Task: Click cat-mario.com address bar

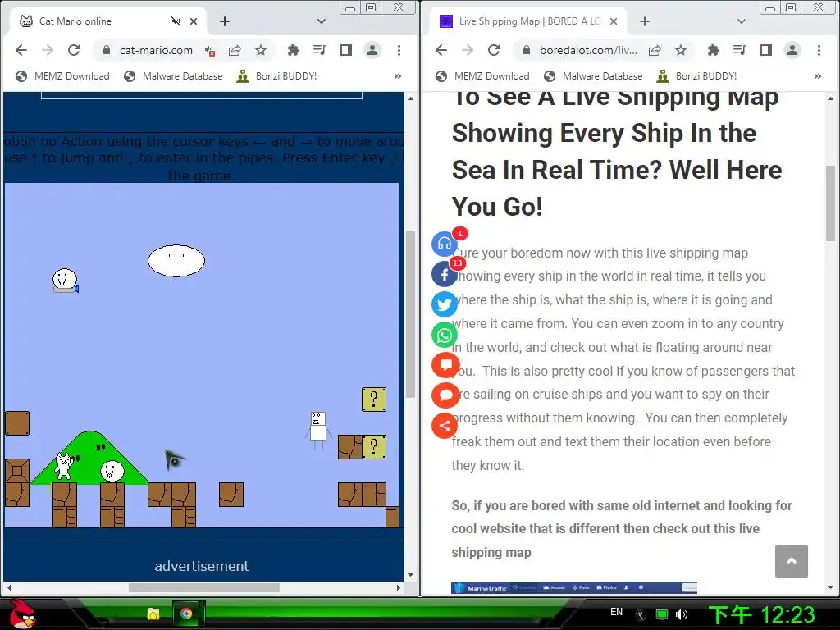Action: [x=156, y=50]
